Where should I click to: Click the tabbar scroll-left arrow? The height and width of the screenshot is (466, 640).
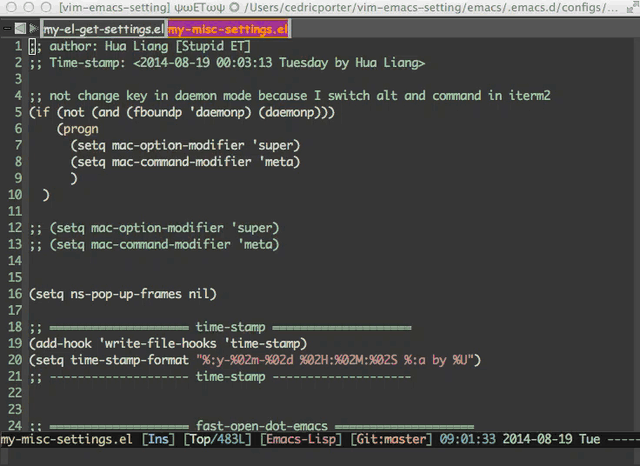tap(20, 29)
